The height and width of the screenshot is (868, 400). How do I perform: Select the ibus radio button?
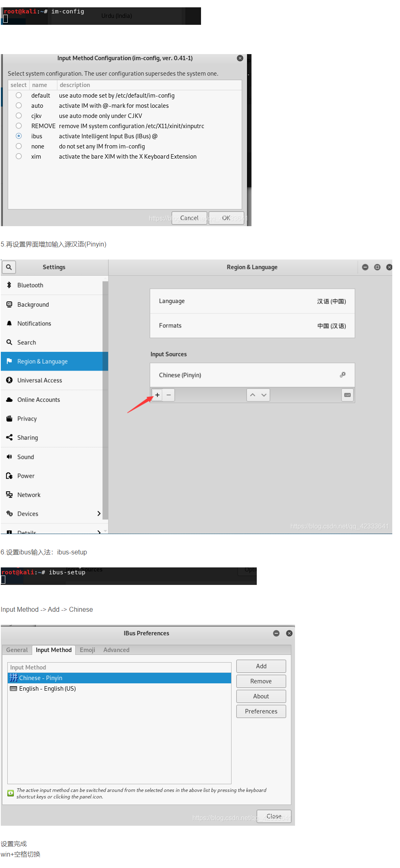point(19,136)
